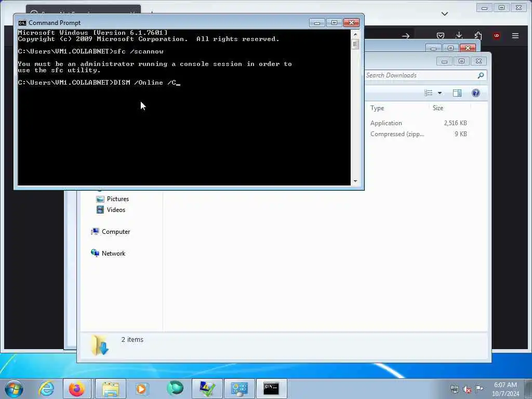Open Firefox's downloads arrow icon
The image size is (532, 399).
pos(459,35)
